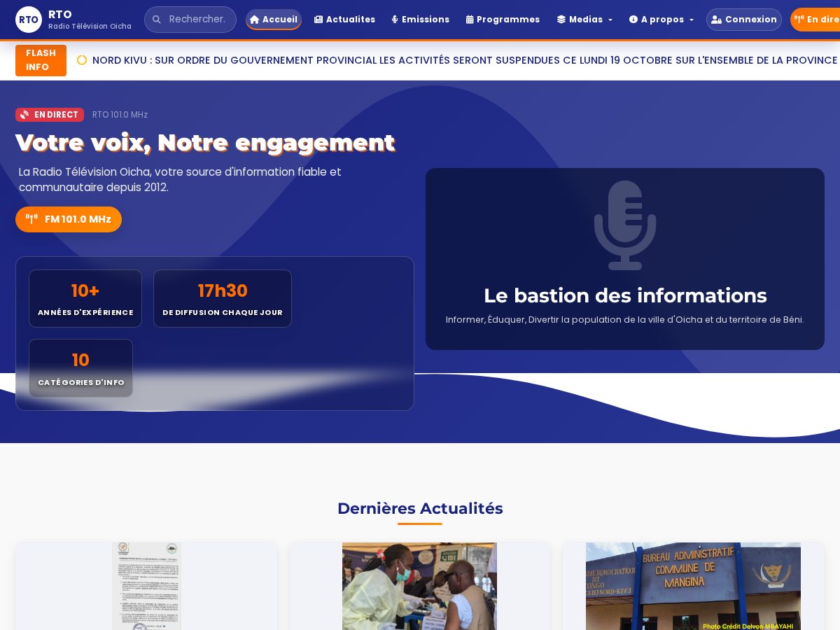Click 'Informer, Éduquer, Divertir' tagline text
This screenshot has width=840, height=630.
625,320
